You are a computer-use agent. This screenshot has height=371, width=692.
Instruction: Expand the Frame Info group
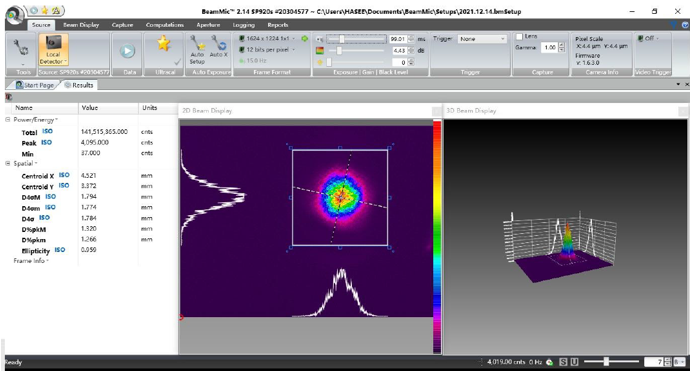(x=31, y=261)
